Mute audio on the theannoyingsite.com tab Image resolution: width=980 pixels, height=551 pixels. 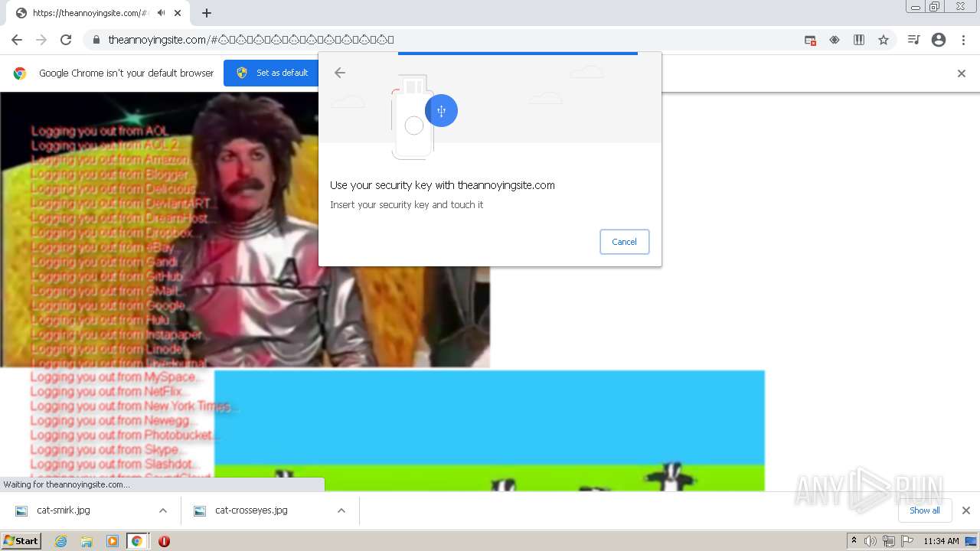click(161, 13)
